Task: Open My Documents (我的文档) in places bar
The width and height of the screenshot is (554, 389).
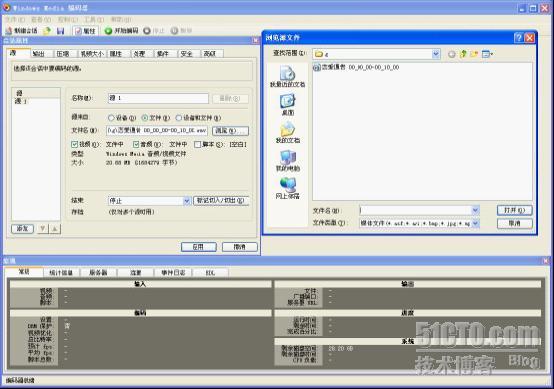Action: 288,133
